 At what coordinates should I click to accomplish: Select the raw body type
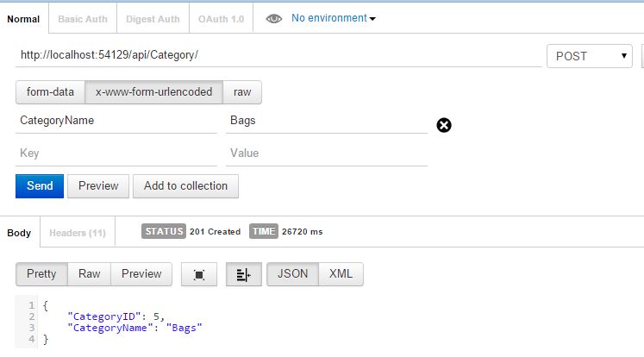(242, 91)
